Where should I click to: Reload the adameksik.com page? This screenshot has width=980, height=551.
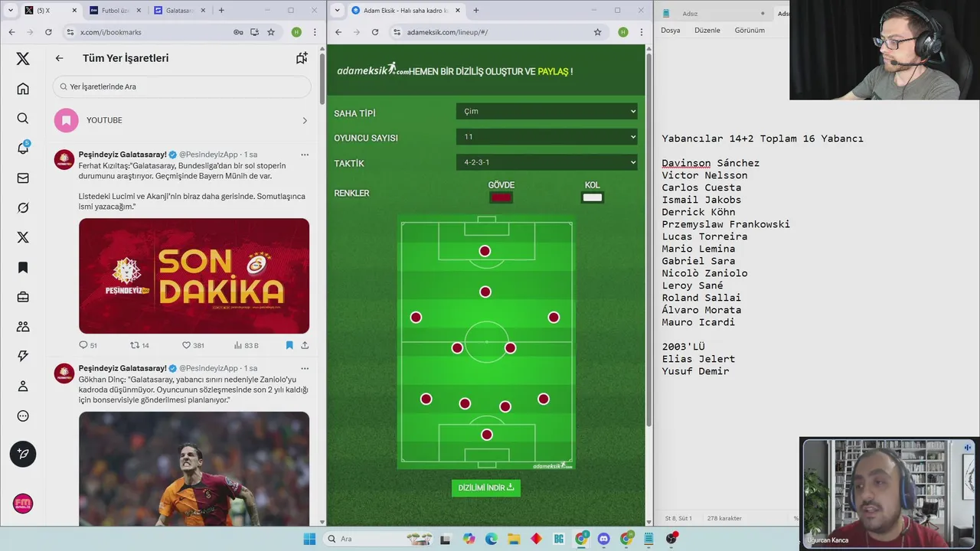pos(375,32)
